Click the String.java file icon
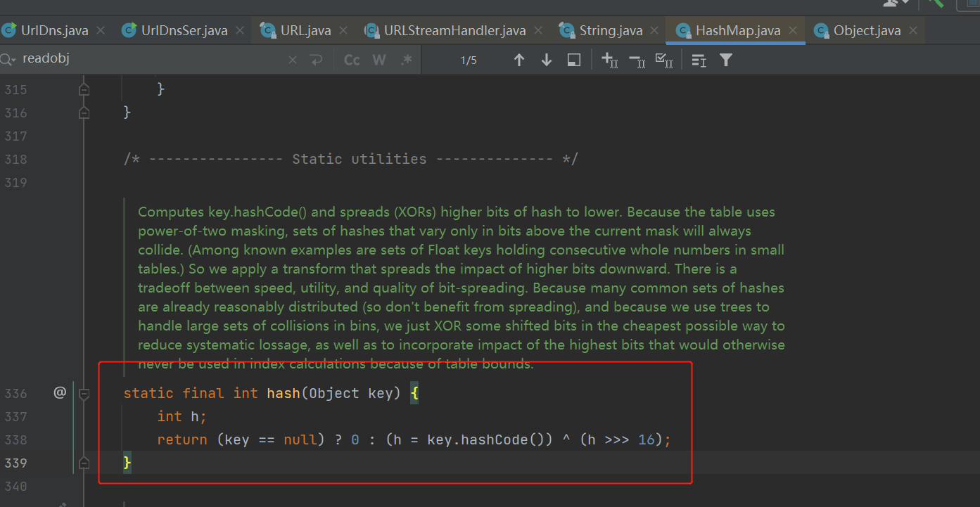 567,30
